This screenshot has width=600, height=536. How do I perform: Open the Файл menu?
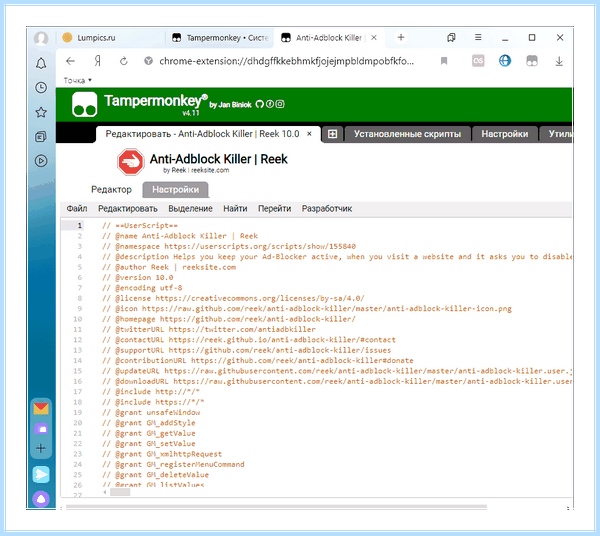[77, 209]
